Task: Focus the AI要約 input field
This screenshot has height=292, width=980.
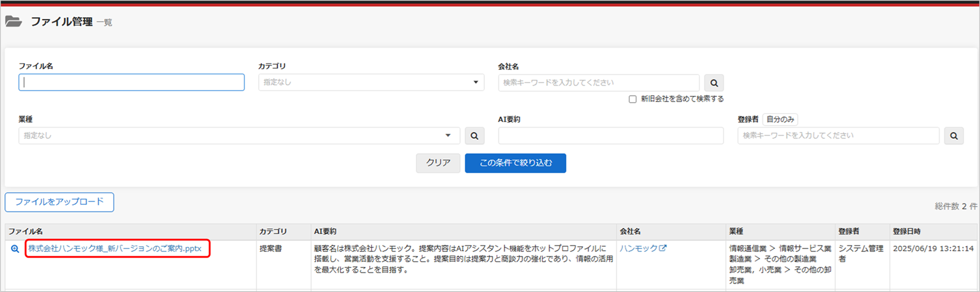Action: [611, 136]
